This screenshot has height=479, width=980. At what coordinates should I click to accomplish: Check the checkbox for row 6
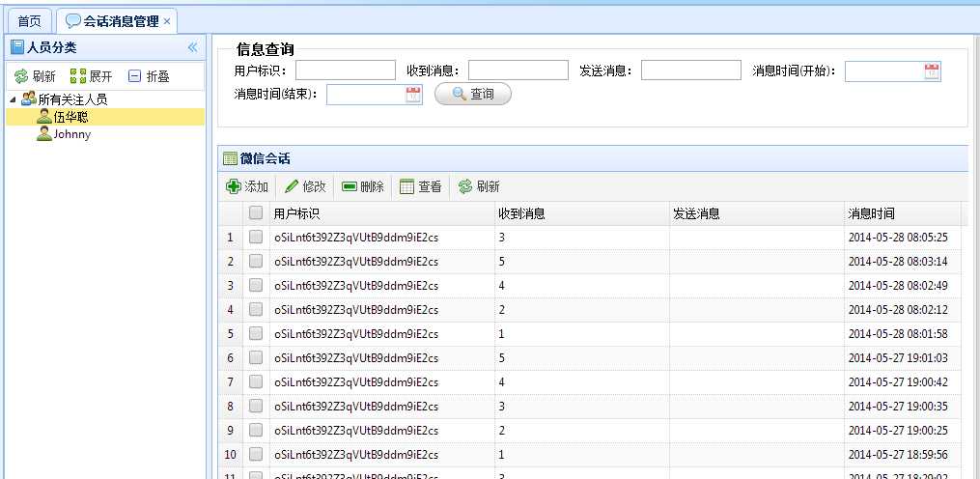(x=256, y=357)
